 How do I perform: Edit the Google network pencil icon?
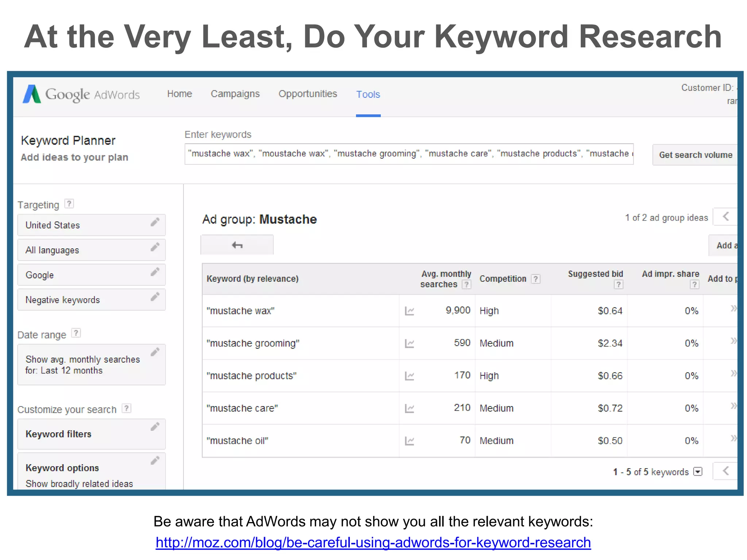(155, 272)
